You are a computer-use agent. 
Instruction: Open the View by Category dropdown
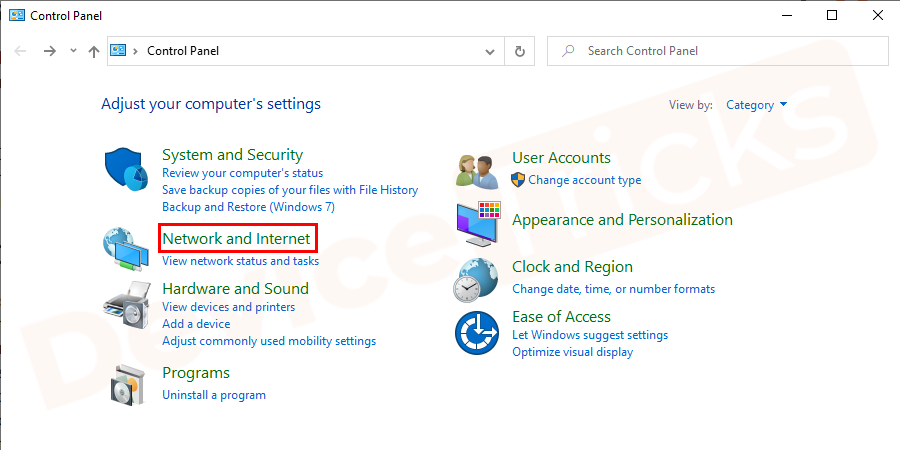757,105
